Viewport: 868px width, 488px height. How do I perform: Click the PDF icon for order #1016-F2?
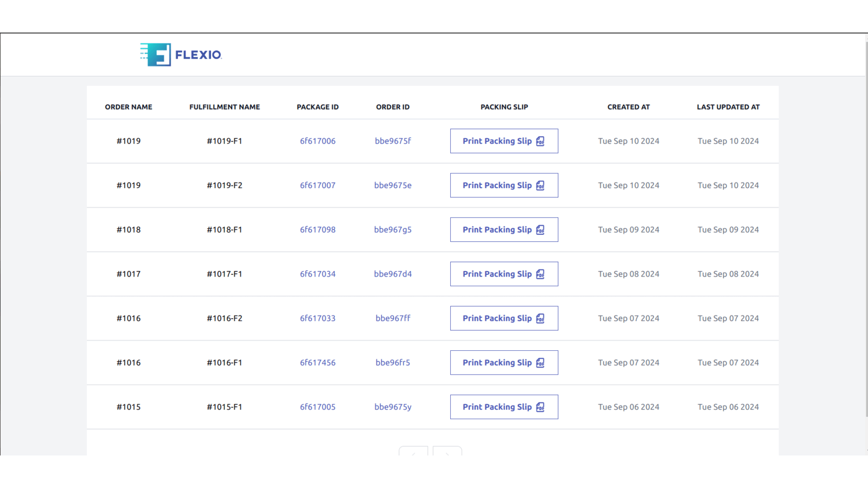click(x=540, y=318)
